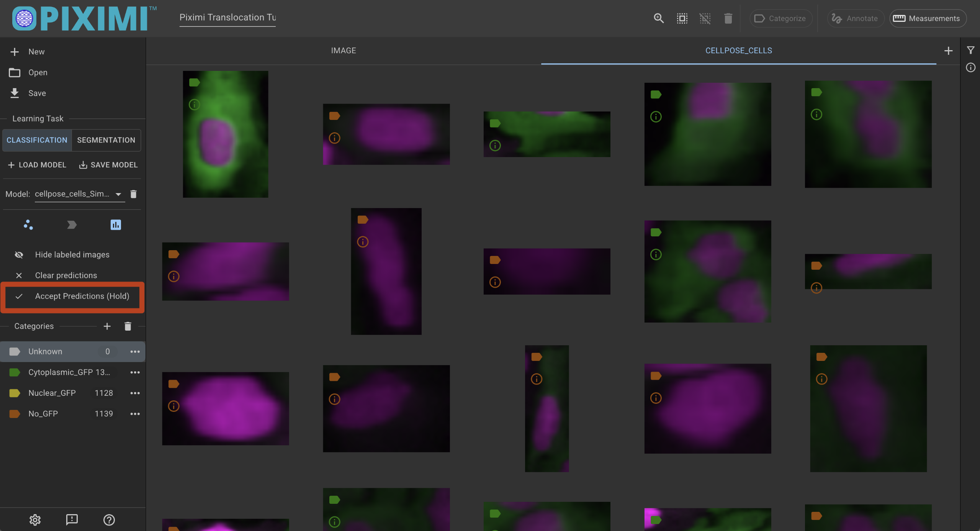980x531 pixels.
Task: Click Clear predictions
Action: (x=72, y=275)
